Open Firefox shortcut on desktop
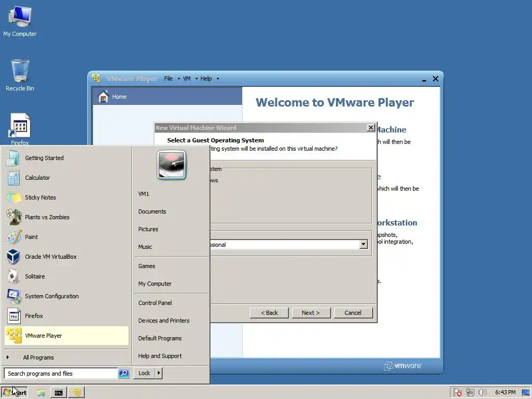Screen dimensions: 532x399 tap(20, 129)
